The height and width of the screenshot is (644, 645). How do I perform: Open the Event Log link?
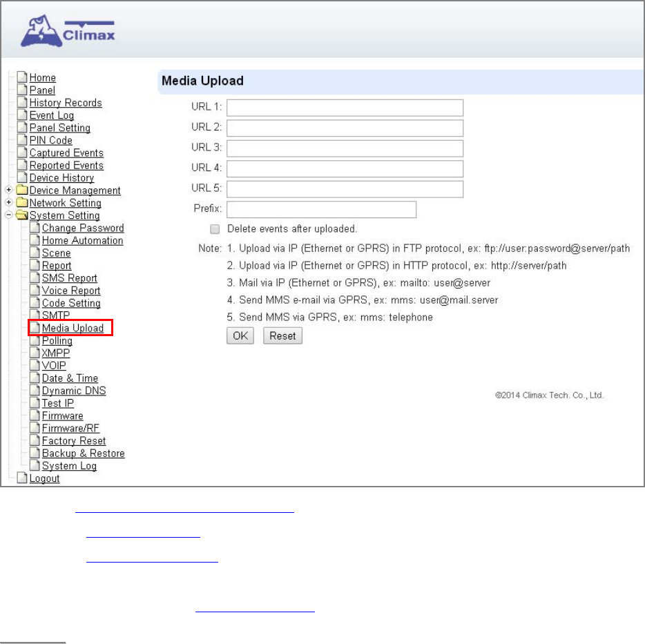point(51,115)
